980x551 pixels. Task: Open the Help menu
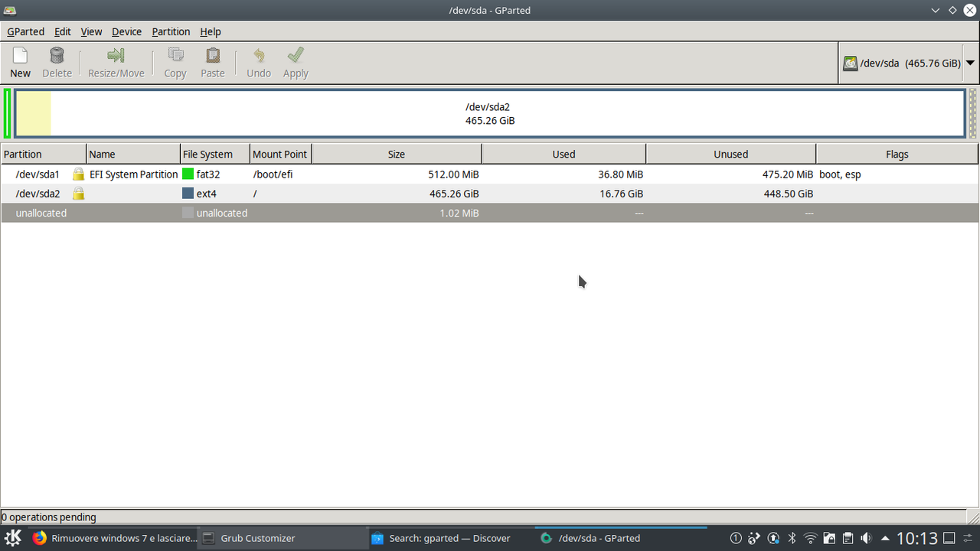[x=211, y=31]
